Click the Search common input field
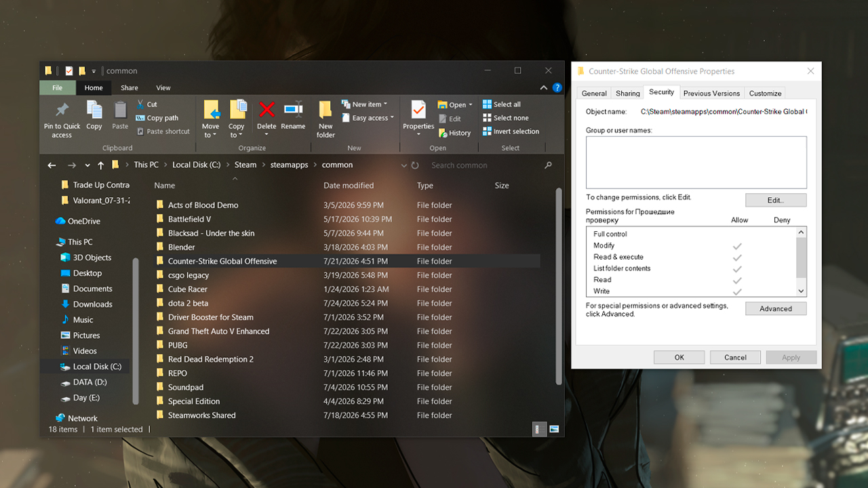Image resolution: width=868 pixels, height=488 pixels. (485, 165)
